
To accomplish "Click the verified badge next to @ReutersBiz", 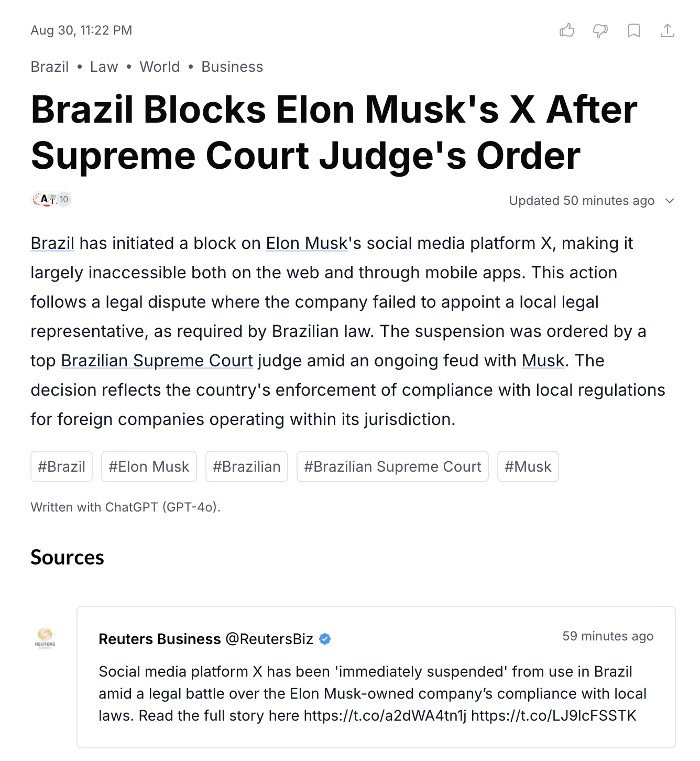I will click(x=325, y=639).
